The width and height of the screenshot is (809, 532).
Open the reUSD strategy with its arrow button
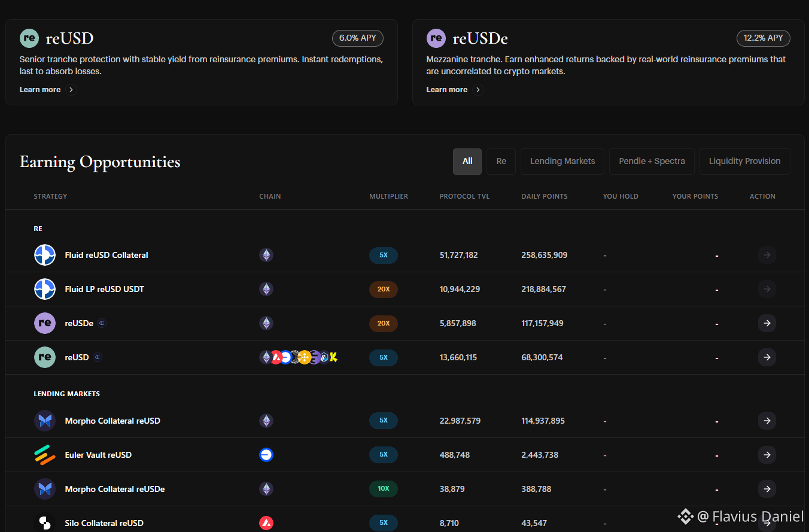(x=767, y=357)
